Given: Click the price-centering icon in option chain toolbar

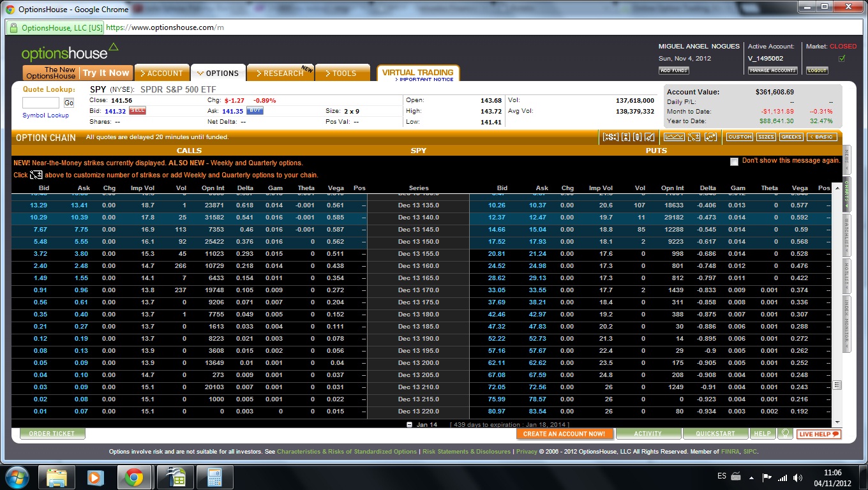Looking at the screenshot, I should coord(610,137).
